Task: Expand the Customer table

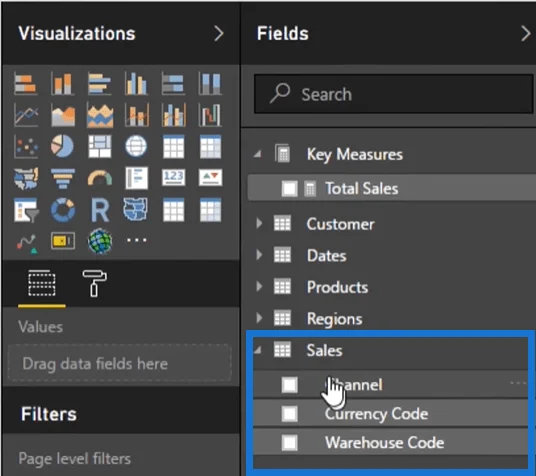Action: click(259, 224)
